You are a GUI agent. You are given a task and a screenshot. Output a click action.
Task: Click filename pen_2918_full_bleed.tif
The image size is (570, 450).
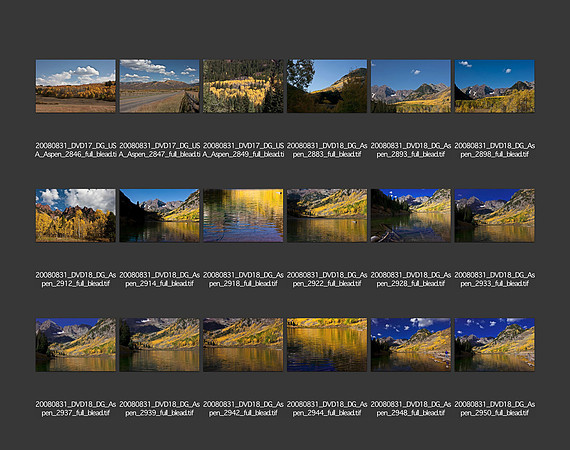pyautogui.click(x=243, y=279)
